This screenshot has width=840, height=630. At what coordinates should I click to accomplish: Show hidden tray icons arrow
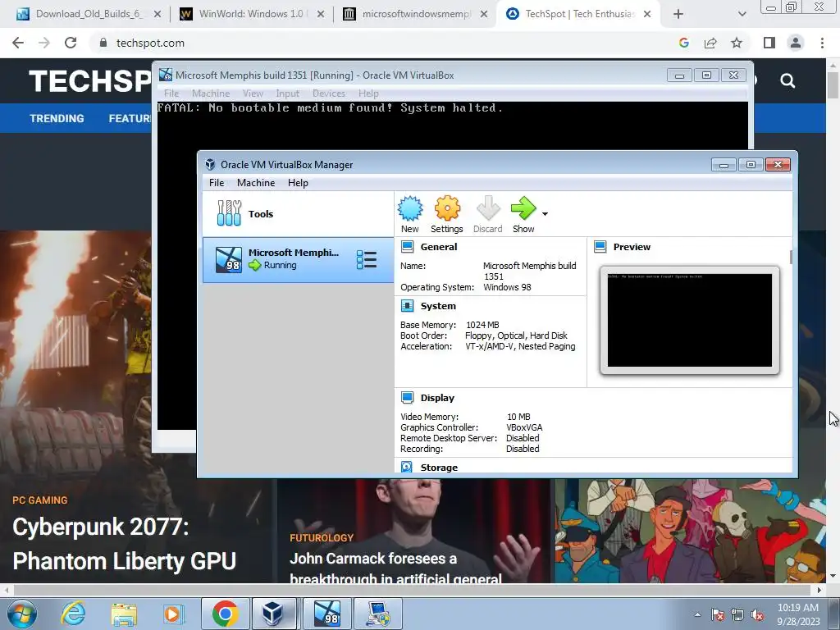click(x=697, y=614)
